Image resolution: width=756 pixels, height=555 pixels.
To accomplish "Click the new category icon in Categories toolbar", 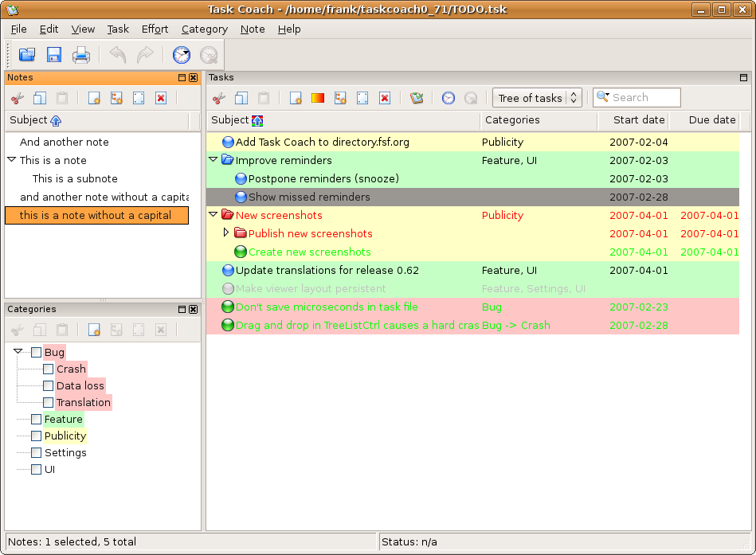I will point(94,330).
